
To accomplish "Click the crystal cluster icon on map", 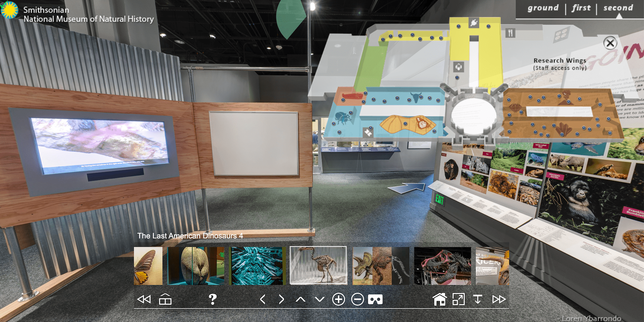I will click(565, 129).
